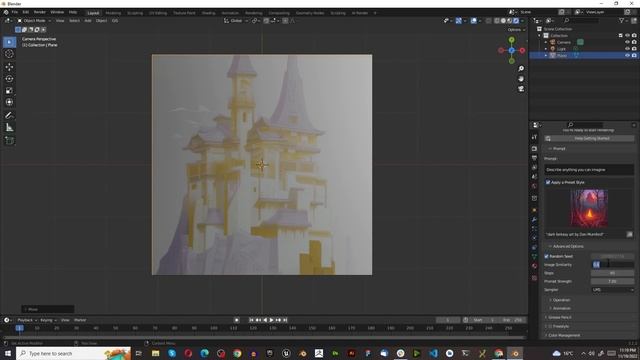Select the Move tool
This screenshot has width=640, height=360.
(9, 67)
